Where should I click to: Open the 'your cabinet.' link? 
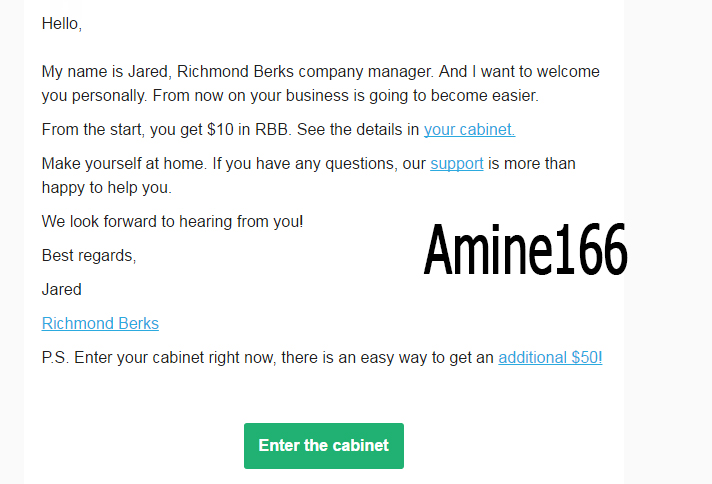tap(469, 130)
